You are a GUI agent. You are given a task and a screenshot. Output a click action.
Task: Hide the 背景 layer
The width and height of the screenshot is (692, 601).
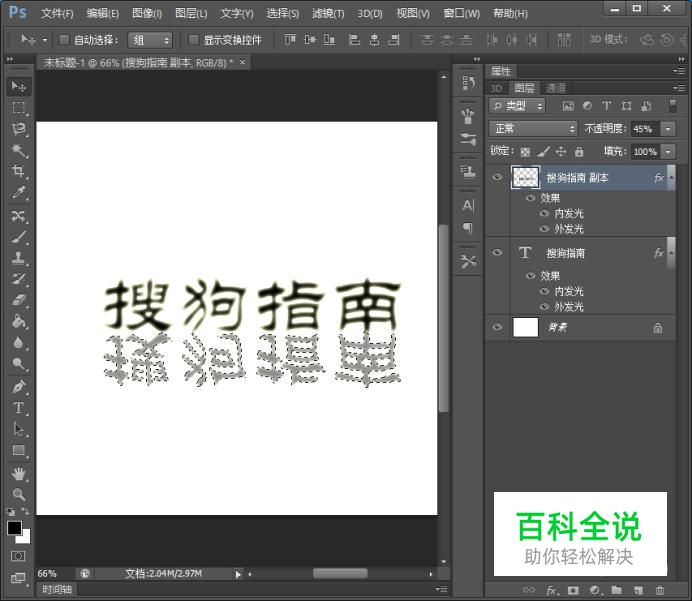(497, 327)
